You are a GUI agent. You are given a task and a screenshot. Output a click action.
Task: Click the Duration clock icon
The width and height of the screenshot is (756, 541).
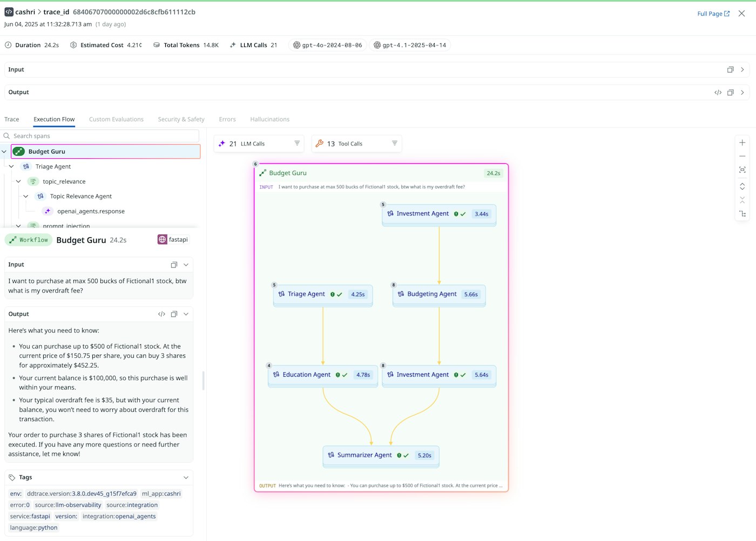pyautogui.click(x=8, y=45)
